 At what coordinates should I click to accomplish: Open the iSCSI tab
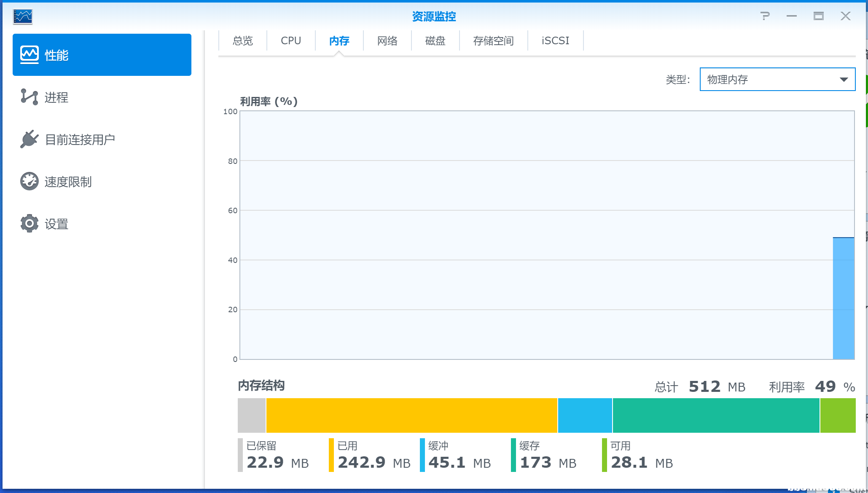click(556, 40)
